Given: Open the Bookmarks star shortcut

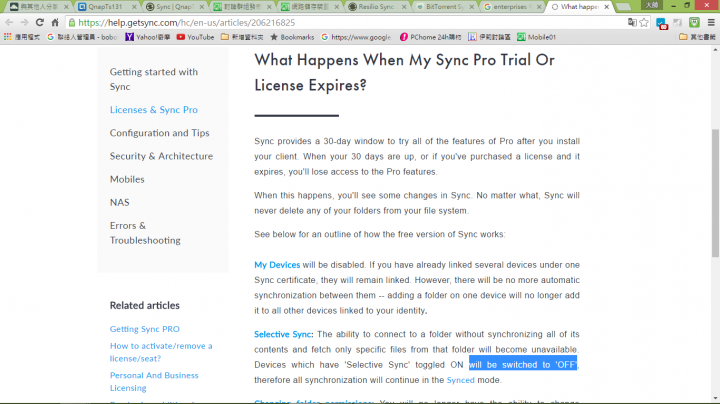Looking at the screenshot, I should click(292, 37).
